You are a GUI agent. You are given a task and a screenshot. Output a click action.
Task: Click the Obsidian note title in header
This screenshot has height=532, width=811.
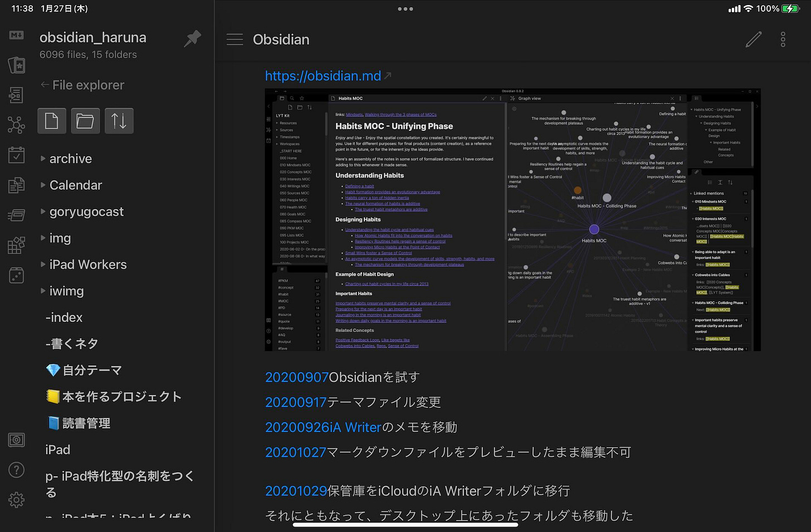(x=281, y=40)
